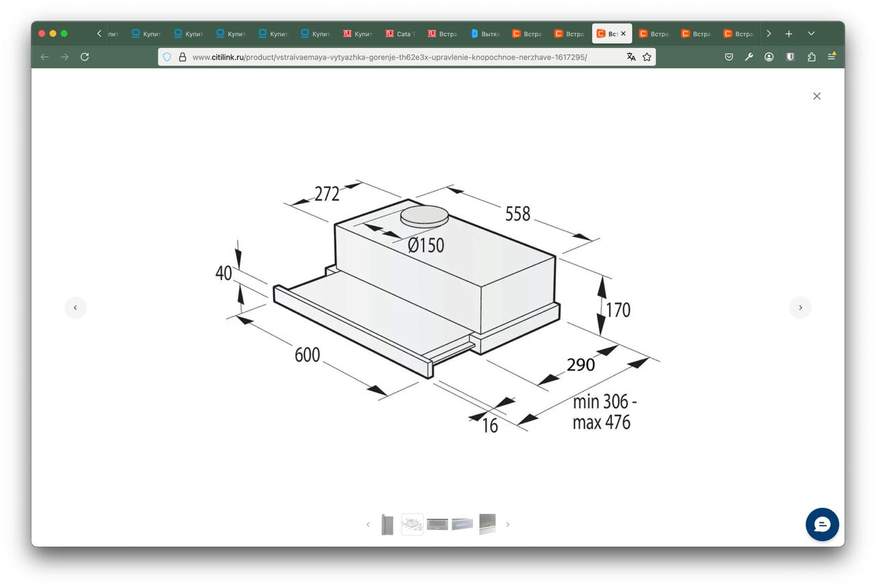876x588 pixels.
Task: Open the Pocket save icon
Action: click(729, 57)
